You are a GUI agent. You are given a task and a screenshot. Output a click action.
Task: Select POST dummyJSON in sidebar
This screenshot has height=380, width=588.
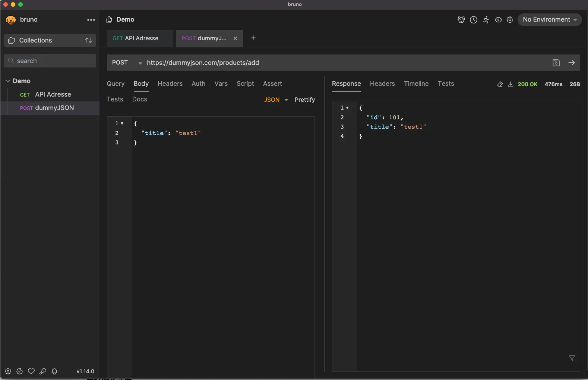50,108
